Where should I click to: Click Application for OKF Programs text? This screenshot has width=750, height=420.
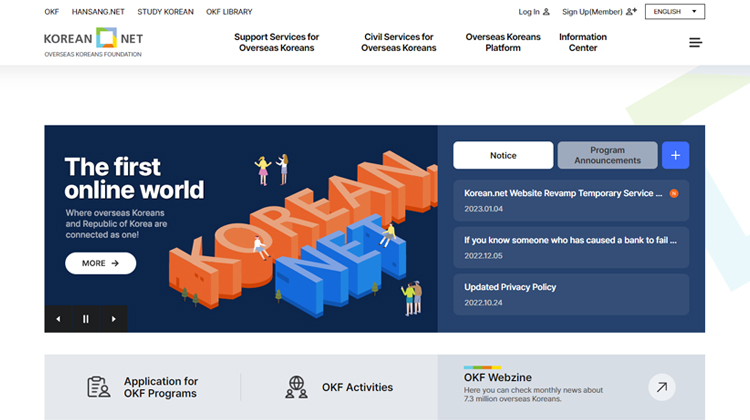click(161, 387)
